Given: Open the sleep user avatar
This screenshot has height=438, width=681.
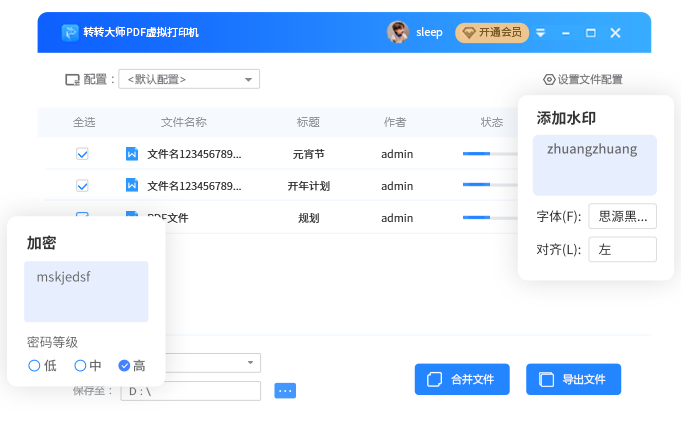Looking at the screenshot, I should 398,32.
